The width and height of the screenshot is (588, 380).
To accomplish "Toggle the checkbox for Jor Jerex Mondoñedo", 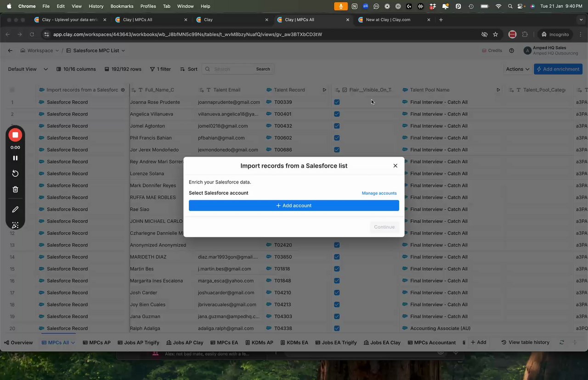I will coord(337,150).
